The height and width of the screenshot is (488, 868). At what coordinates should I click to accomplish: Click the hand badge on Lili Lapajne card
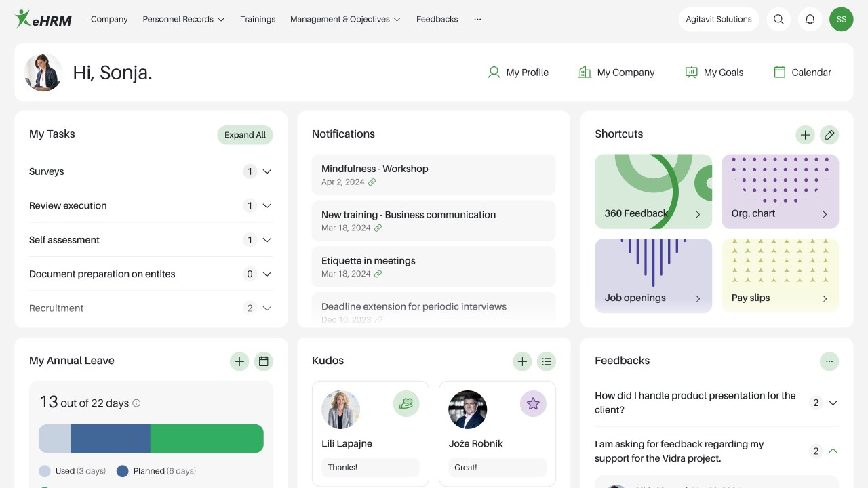[406, 403]
